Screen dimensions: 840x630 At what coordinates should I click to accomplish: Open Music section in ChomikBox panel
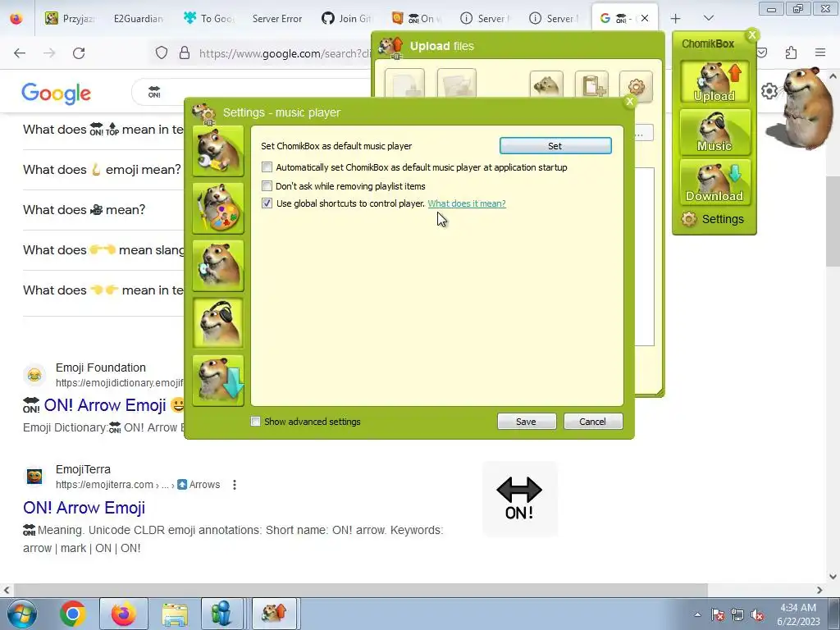tap(714, 132)
